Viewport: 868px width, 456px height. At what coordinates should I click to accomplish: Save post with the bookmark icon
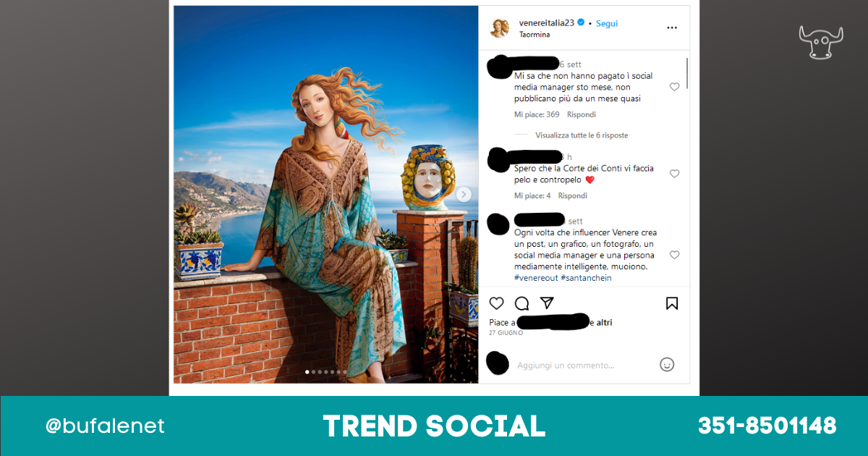[x=672, y=303]
